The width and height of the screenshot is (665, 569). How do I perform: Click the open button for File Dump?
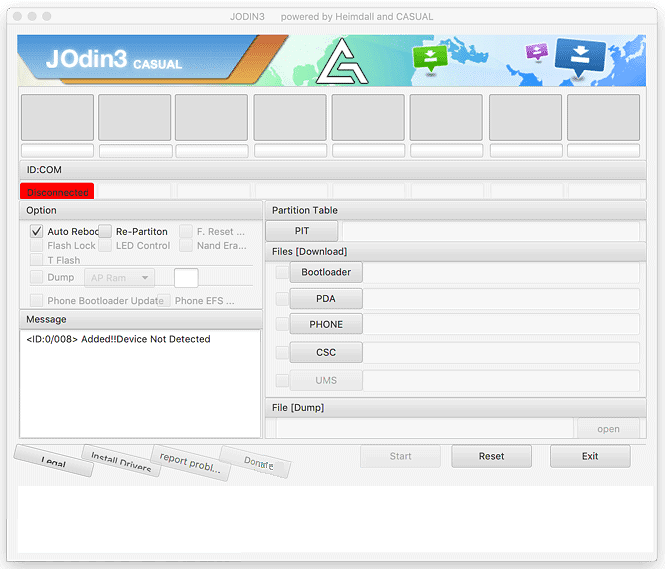tap(608, 429)
